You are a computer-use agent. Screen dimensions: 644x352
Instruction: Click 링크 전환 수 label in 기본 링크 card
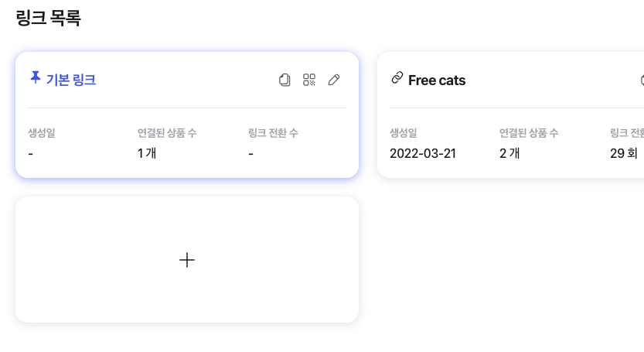coord(273,133)
